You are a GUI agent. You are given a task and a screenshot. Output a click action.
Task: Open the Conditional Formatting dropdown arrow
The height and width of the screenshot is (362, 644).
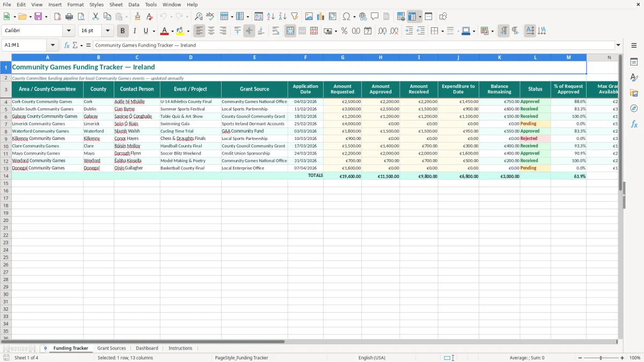(x=492, y=31)
